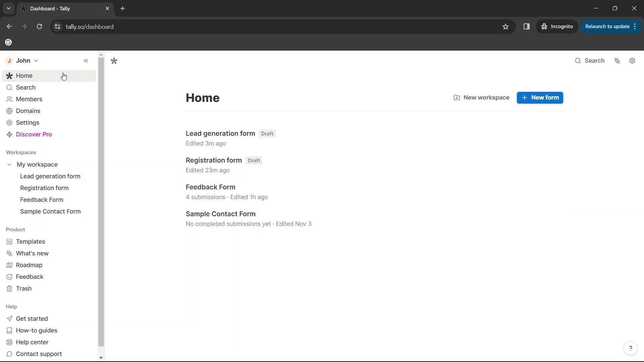Click the Discover Pro icon in sidebar
The image size is (644, 362).
pos(9,134)
